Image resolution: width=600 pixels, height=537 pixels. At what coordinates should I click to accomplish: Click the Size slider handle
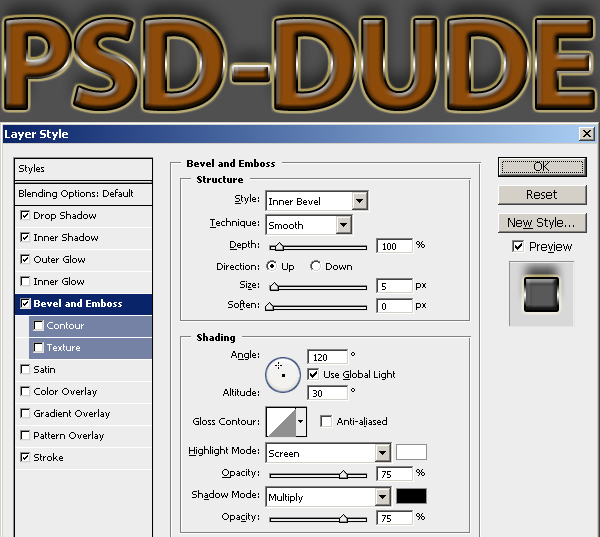pos(274,287)
